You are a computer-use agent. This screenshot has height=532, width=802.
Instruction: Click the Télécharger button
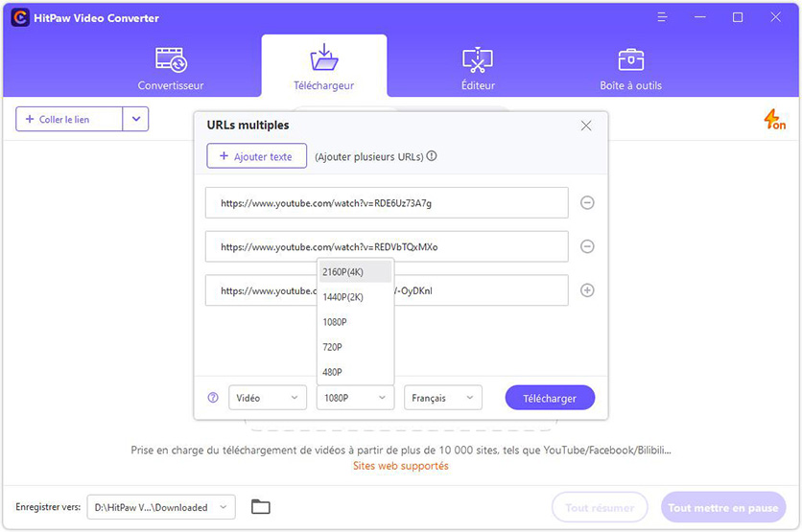550,398
